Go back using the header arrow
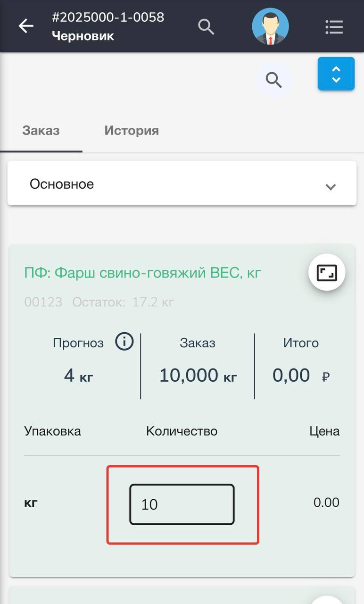 [x=26, y=26]
